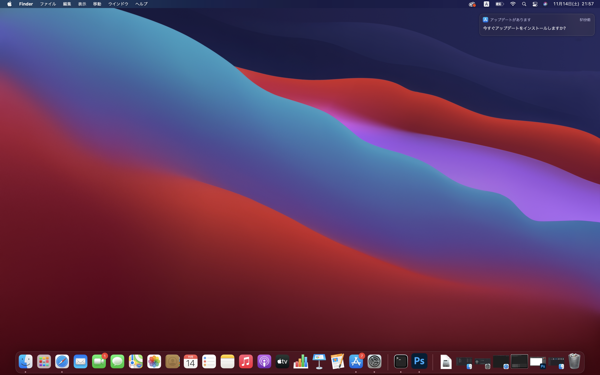
Task: Open Finder from the Dock
Action: (26, 361)
